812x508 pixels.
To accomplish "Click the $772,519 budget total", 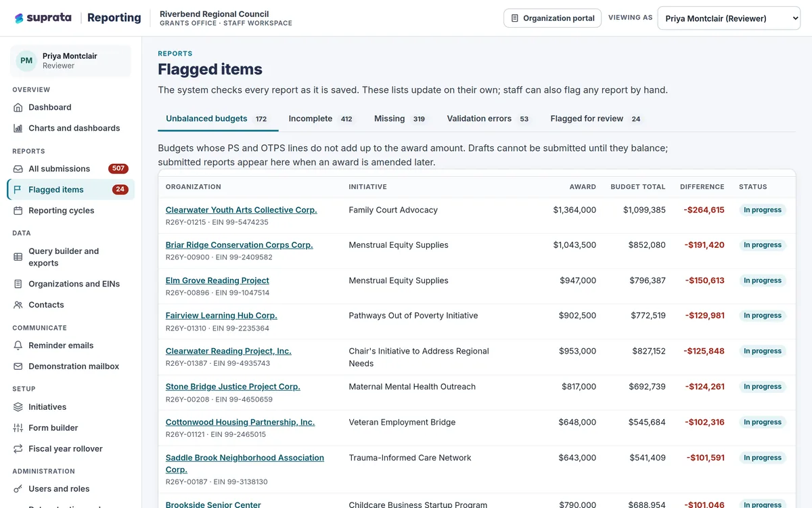I will (648, 316).
